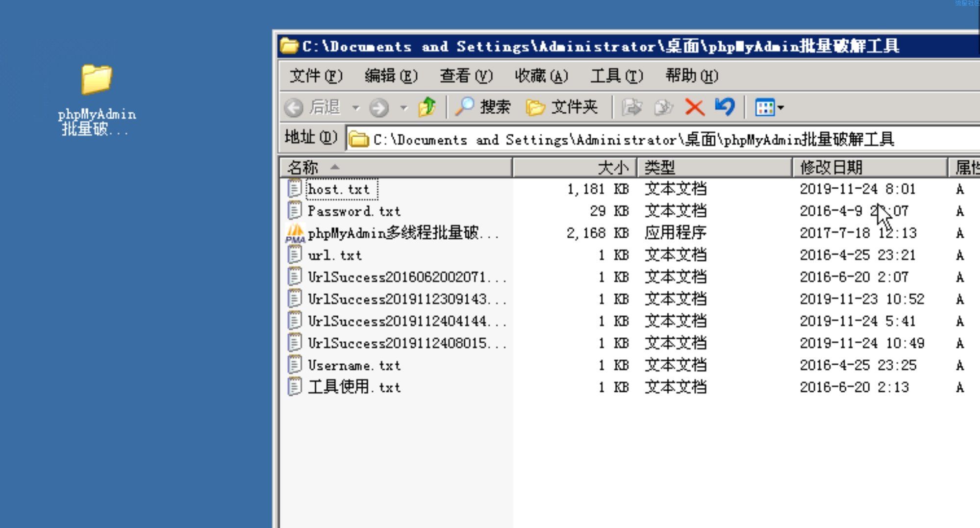Select the UrlSuccess201911240414 file
The image size is (980, 528).
pos(407,322)
